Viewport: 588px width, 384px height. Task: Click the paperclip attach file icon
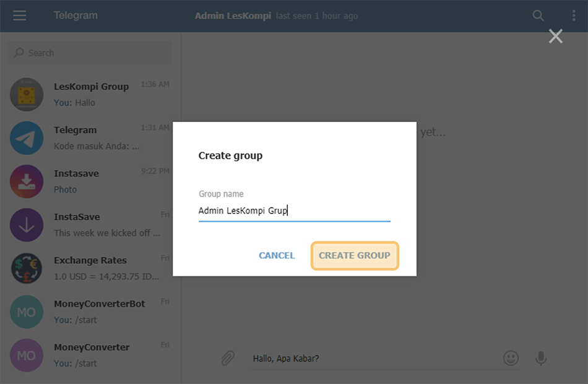coord(228,358)
